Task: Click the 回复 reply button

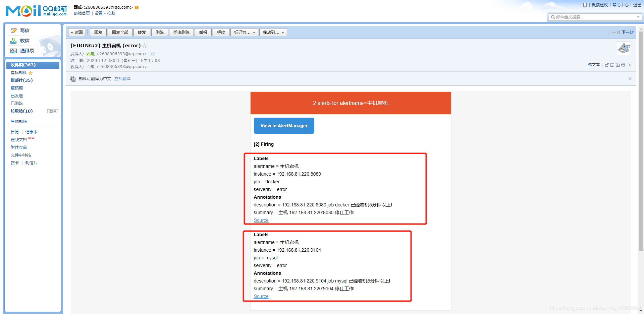Action: coord(98,33)
